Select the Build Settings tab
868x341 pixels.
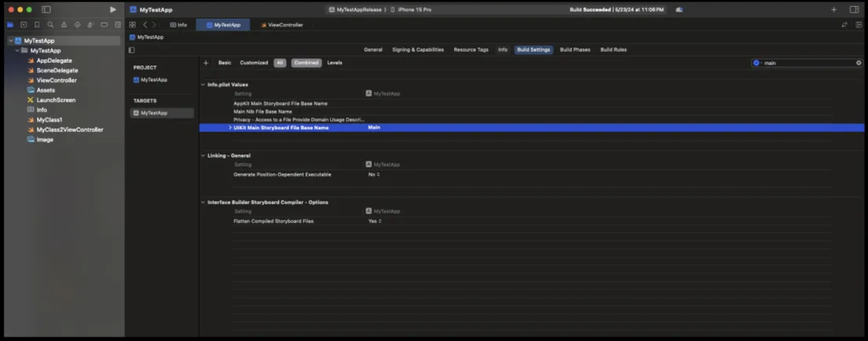coord(534,49)
